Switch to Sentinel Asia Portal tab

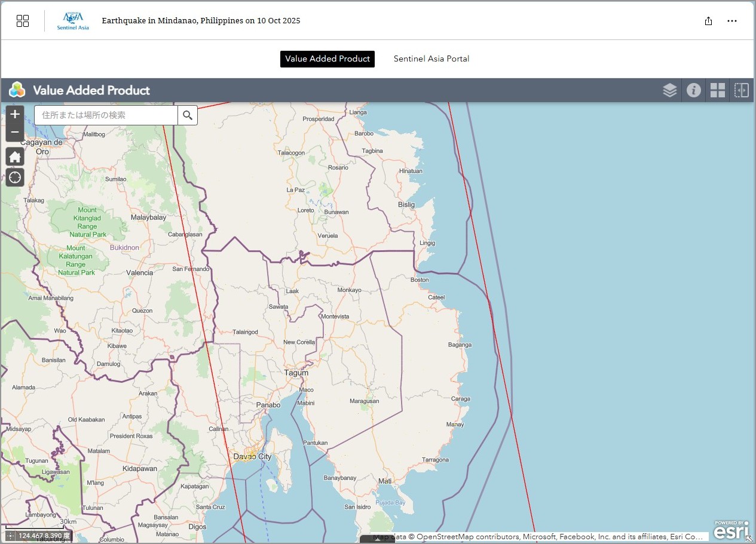click(431, 59)
